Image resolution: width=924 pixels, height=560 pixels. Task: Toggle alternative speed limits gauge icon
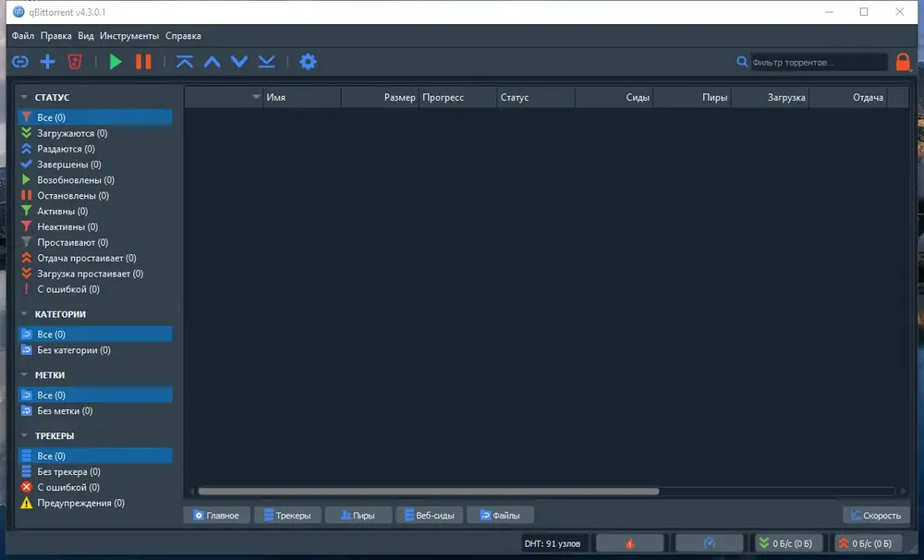coord(710,543)
